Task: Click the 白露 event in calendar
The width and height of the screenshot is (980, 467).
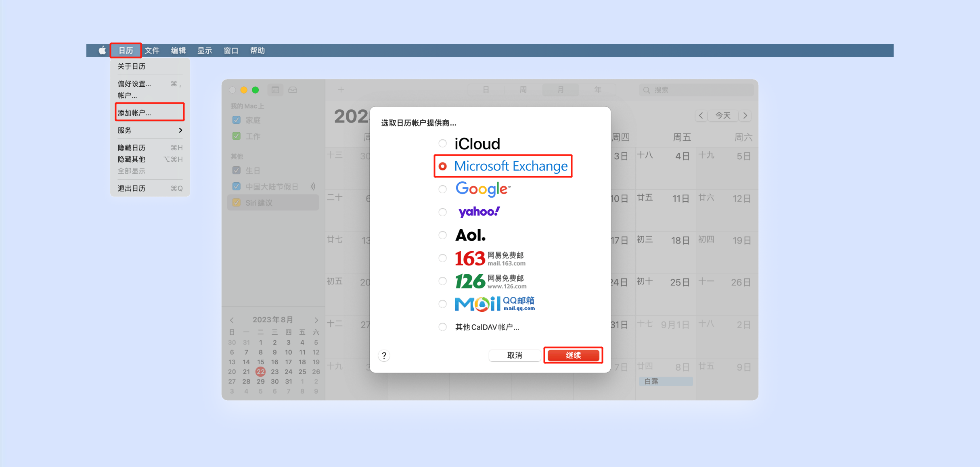Action: click(666, 381)
